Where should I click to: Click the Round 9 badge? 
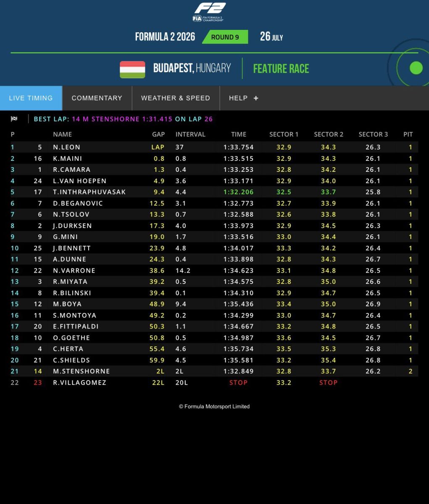click(225, 37)
